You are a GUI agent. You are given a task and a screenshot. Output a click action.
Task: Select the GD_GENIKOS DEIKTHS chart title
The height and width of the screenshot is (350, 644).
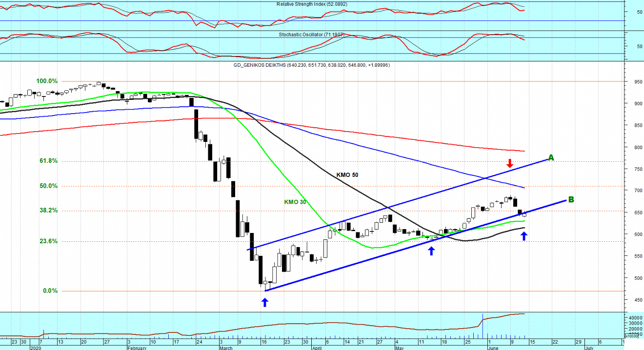[x=311, y=65]
